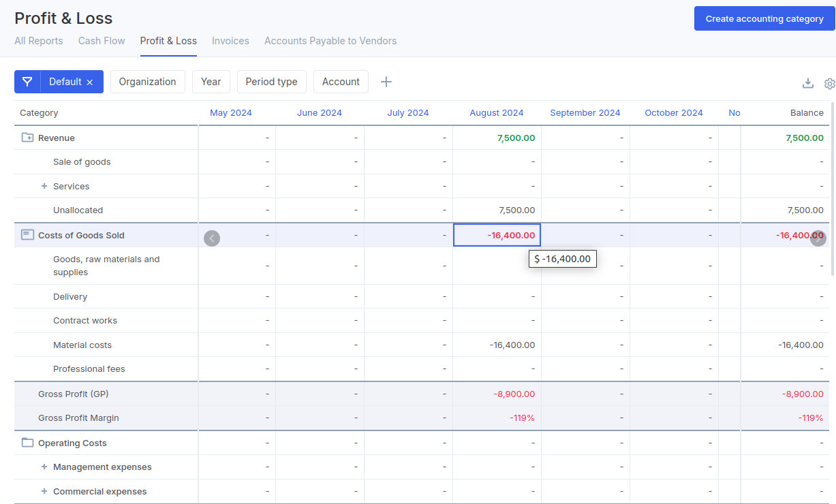Expand the Management expenses row
Viewport: 836px width, 504px height.
[44, 467]
